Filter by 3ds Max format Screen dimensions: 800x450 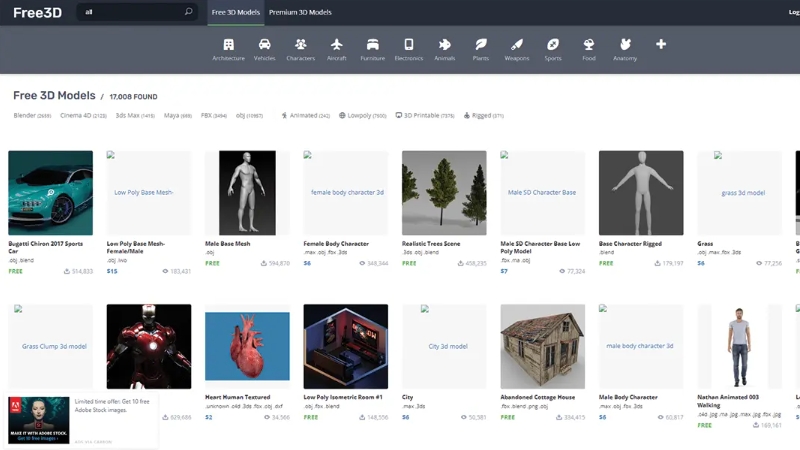tap(135, 116)
